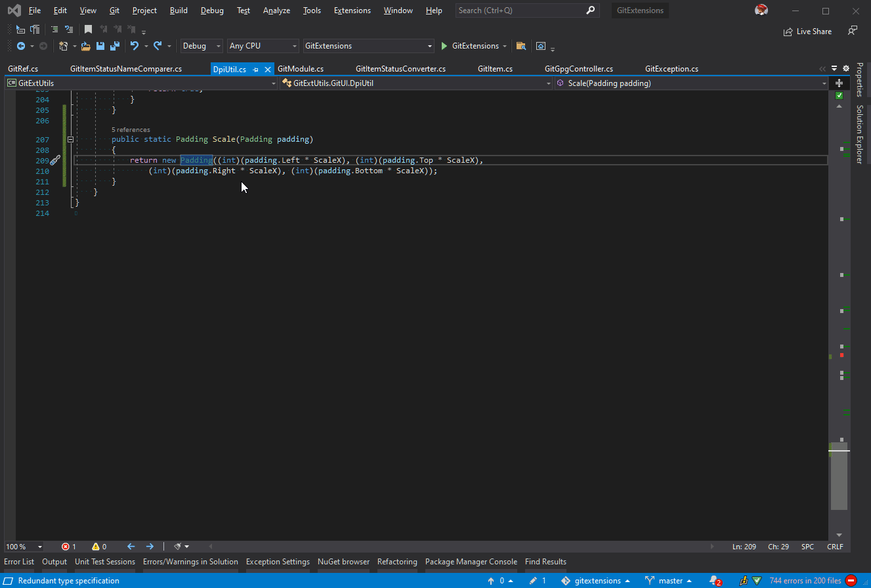Open the Find in Files icon
The image size is (871, 588).
(x=522, y=46)
